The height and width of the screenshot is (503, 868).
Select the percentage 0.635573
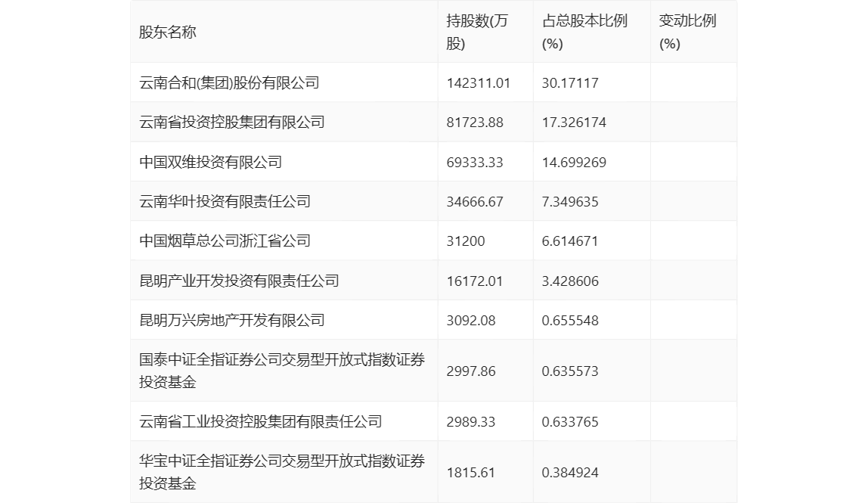(570, 371)
